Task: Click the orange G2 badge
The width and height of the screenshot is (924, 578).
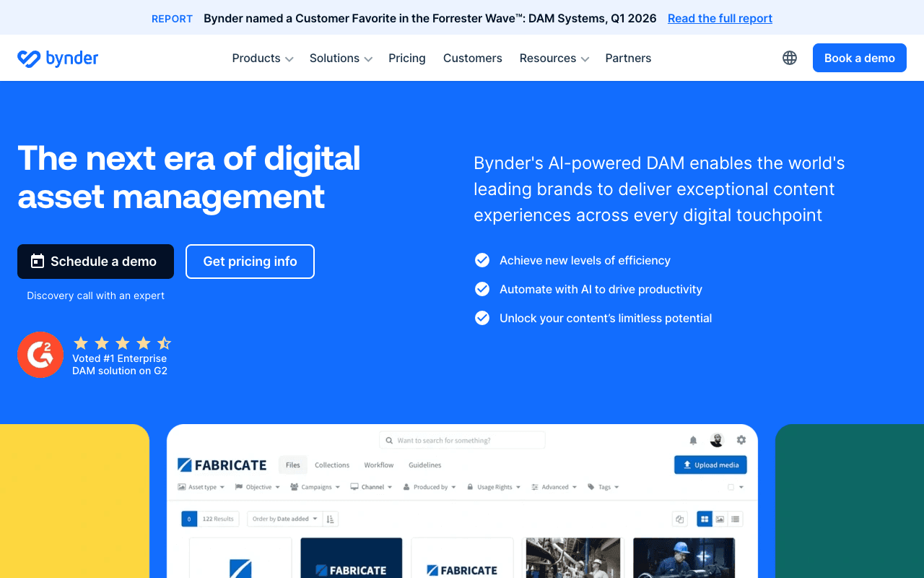Action: [x=40, y=355]
